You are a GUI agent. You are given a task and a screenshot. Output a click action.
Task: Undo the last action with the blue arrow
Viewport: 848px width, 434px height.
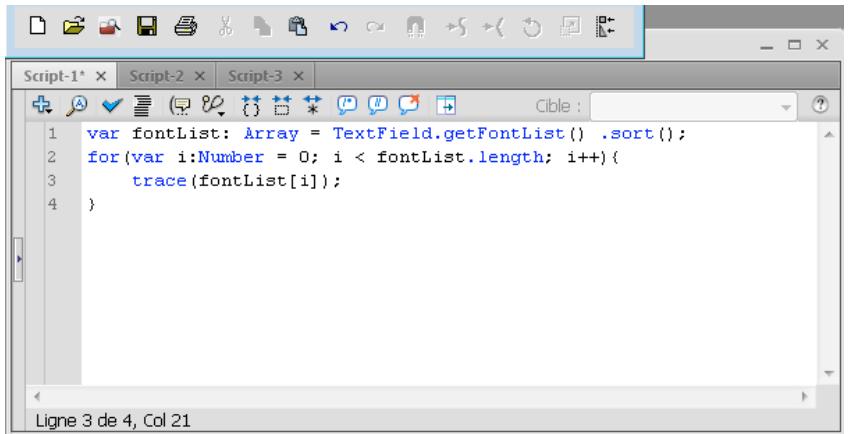click(339, 26)
